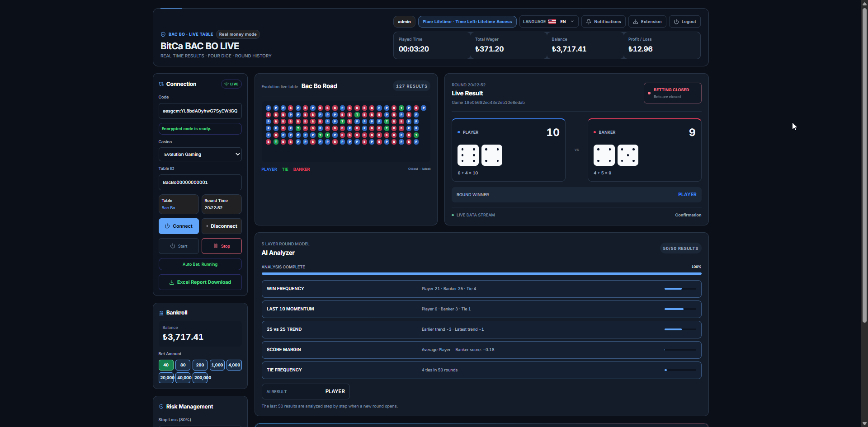The height and width of the screenshot is (427, 868).
Task: Select the 4,000 bet amount chip
Action: pos(234,365)
